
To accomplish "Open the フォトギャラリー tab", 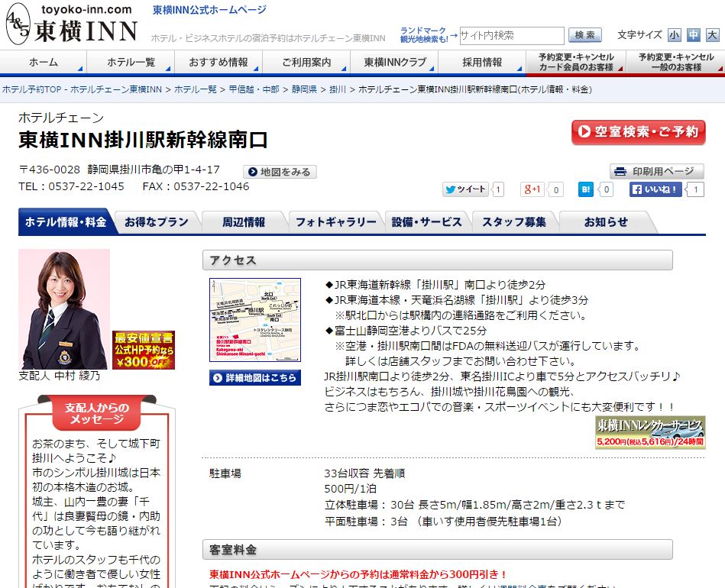I will [x=336, y=222].
